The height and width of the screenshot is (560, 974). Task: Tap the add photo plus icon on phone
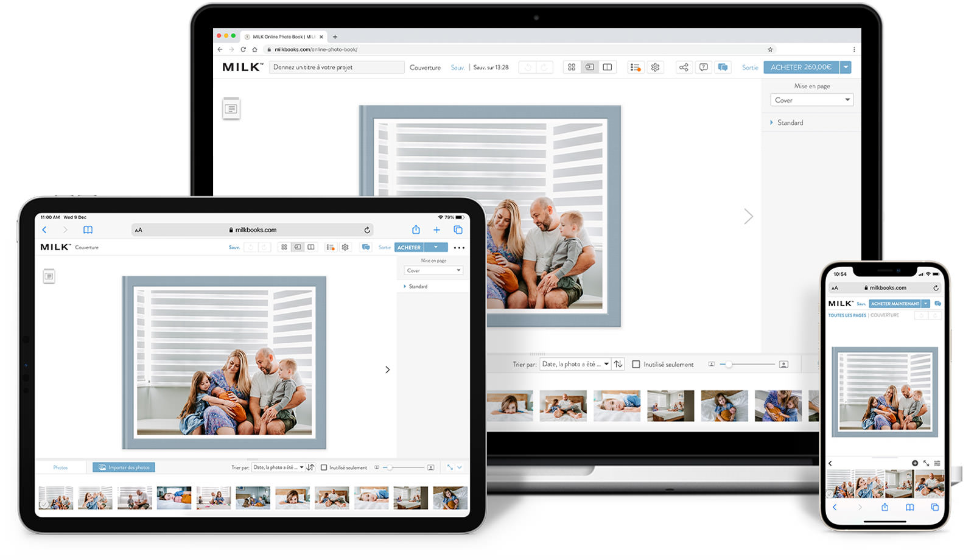[914, 463]
